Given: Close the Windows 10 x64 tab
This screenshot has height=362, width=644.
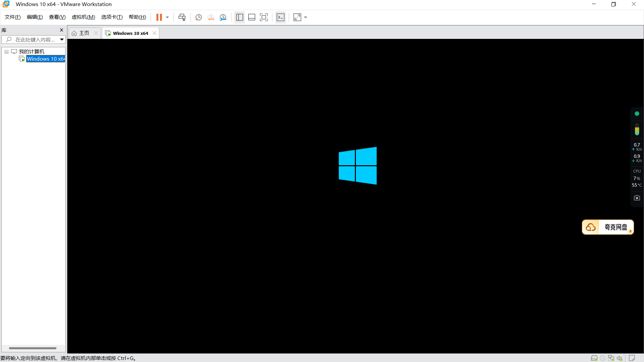Looking at the screenshot, I should point(154,33).
